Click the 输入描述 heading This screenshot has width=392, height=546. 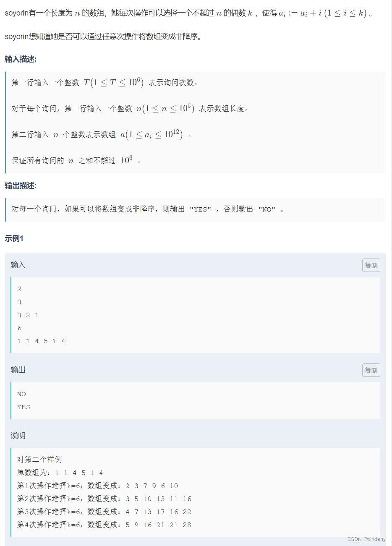pyautogui.click(x=21, y=59)
